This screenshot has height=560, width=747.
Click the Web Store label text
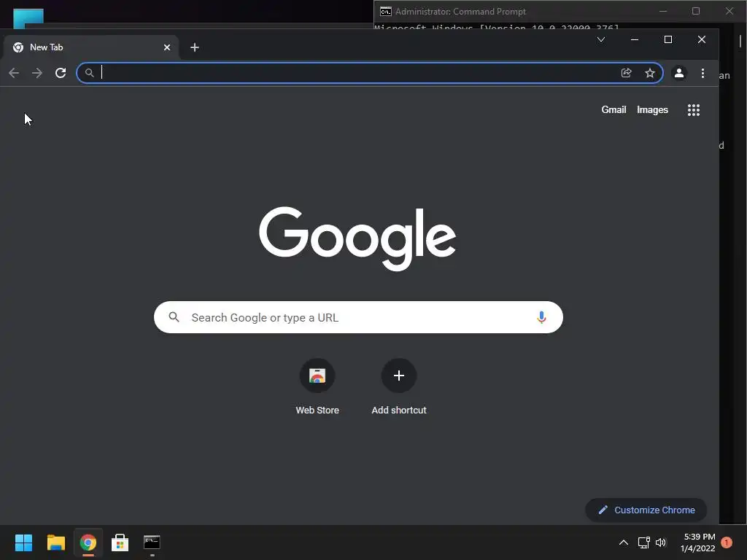pyautogui.click(x=317, y=410)
